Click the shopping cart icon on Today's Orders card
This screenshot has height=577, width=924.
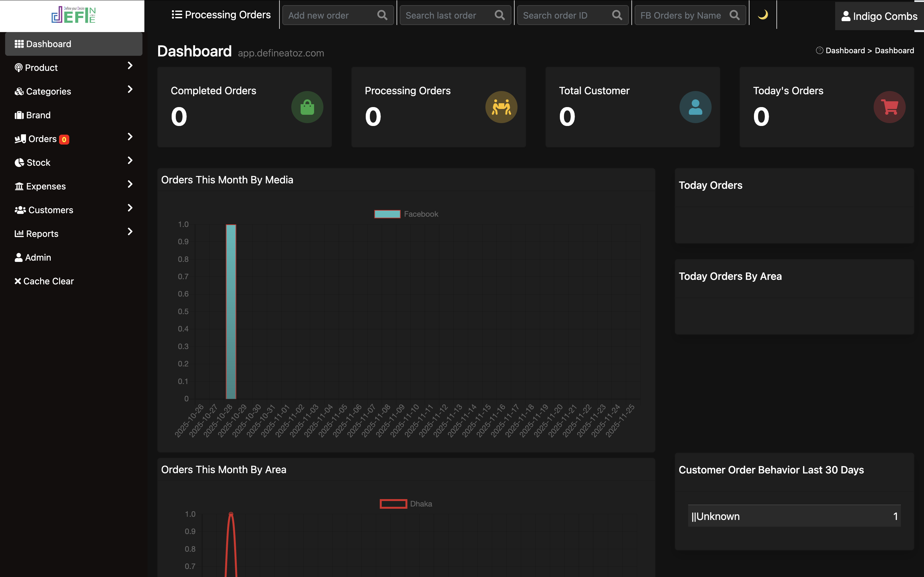point(890,107)
